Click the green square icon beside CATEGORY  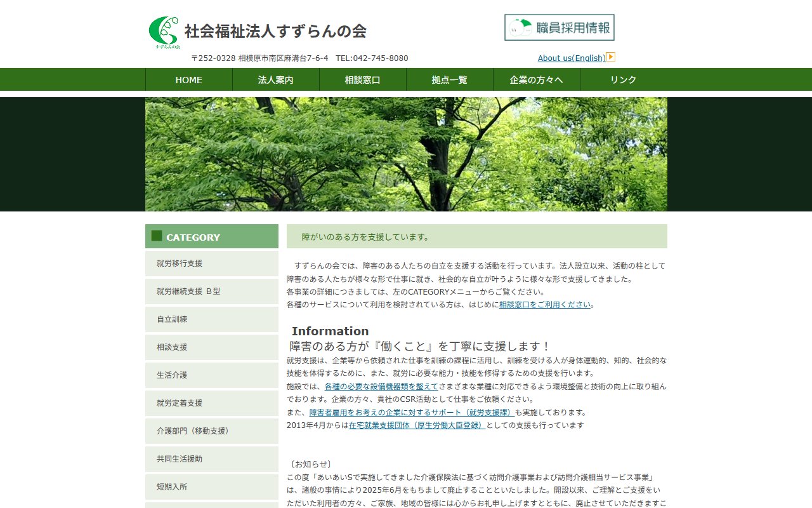(157, 236)
